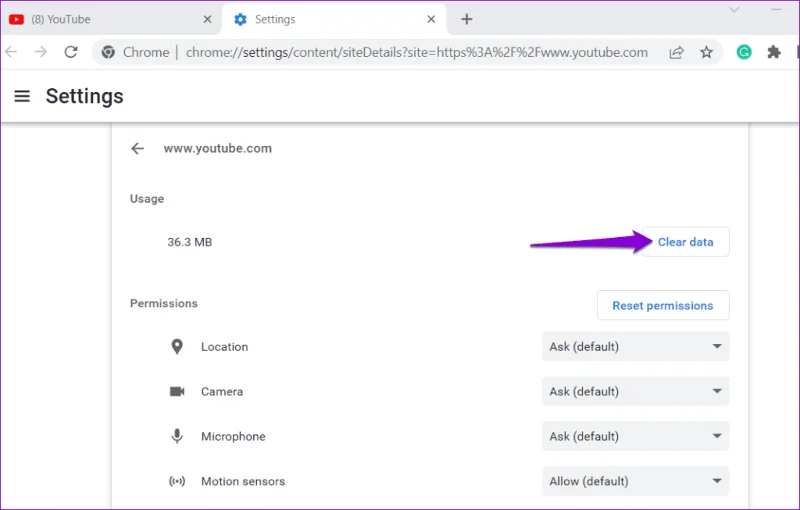Click the Location pin icon
This screenshot has height=510, width=800.
point(177,347)
